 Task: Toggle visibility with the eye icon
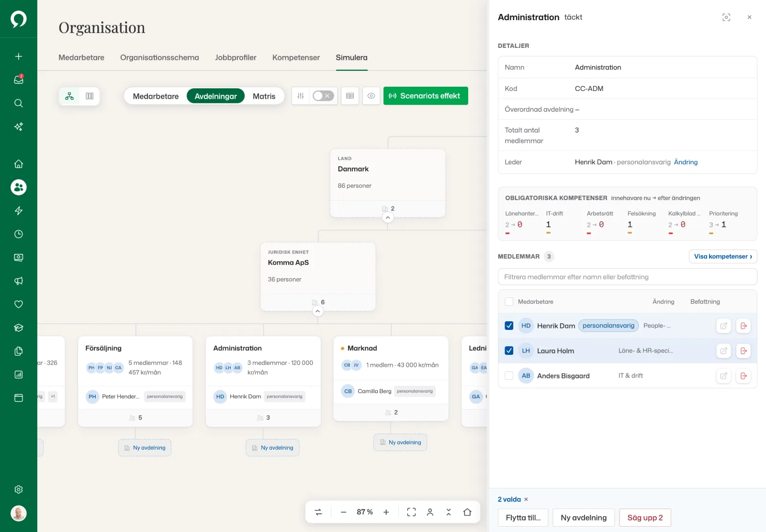tap(371, 96)
